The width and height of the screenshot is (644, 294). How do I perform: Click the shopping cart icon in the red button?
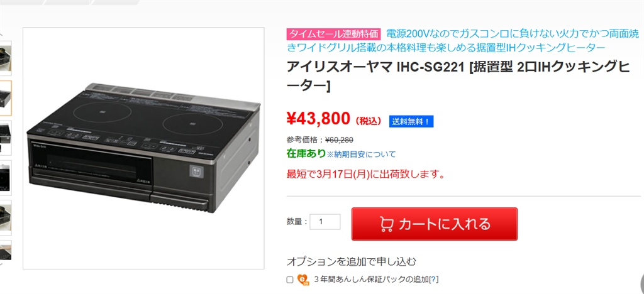[x=387, y=224]
